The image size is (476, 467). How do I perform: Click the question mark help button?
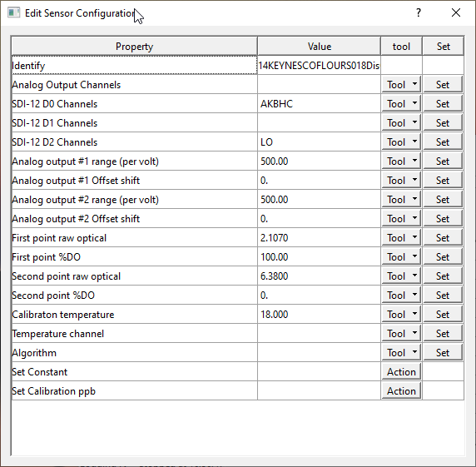[419, 12]
